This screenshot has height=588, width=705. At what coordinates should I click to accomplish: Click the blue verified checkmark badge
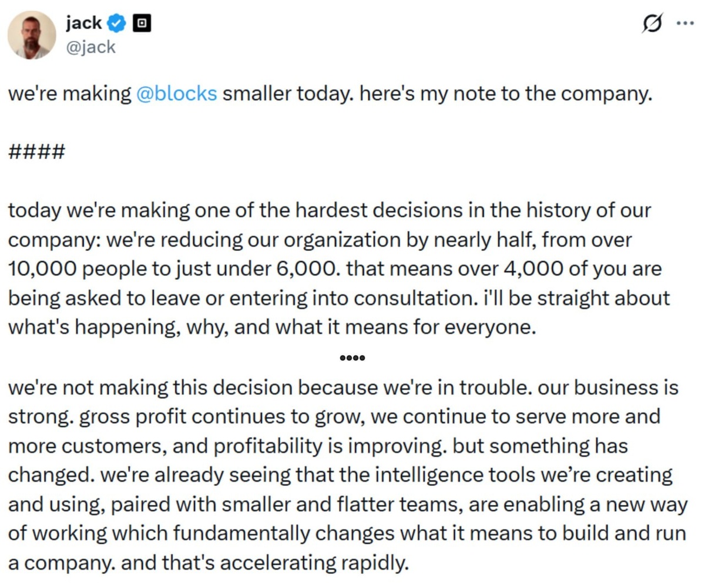(x=117, y=23)
